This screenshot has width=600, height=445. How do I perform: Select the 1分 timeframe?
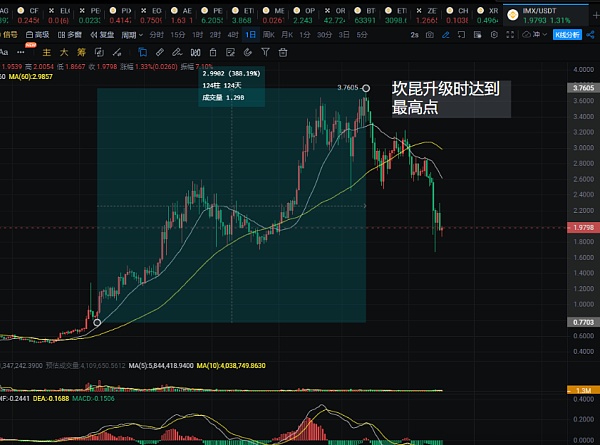305,35
